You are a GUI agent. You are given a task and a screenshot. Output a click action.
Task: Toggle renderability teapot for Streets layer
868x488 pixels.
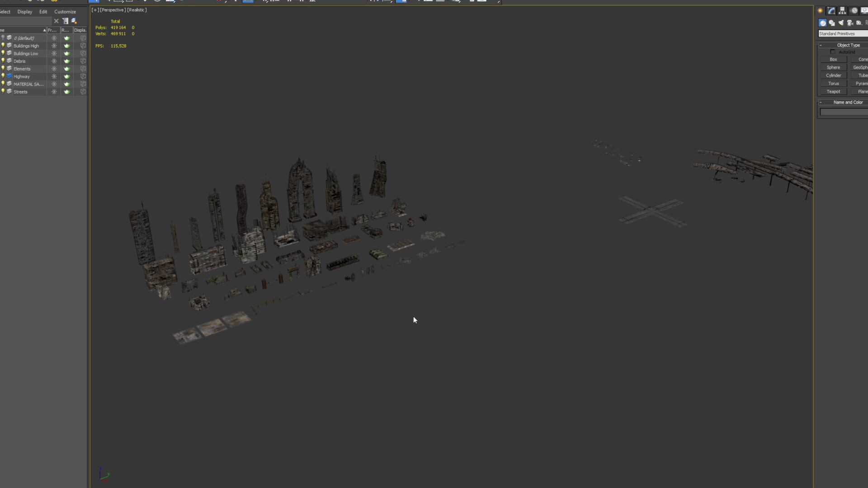[67, 92]
